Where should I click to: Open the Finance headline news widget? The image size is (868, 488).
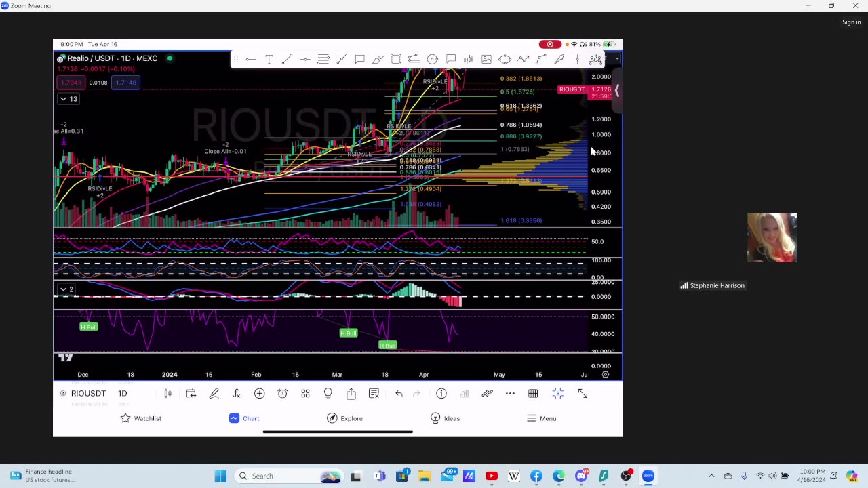point(42,476)
